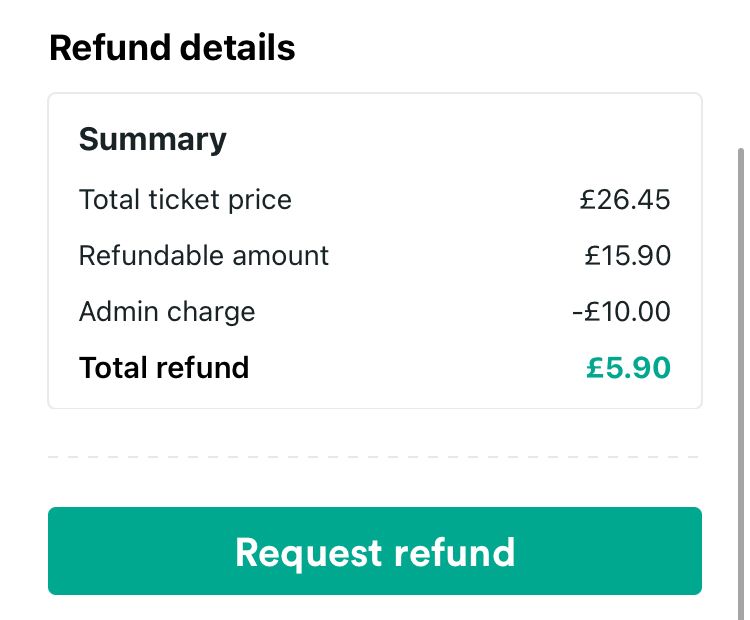Click the dashed divider line above the button
The height and width of the screenshot is (620, 750).
[375, 457]
